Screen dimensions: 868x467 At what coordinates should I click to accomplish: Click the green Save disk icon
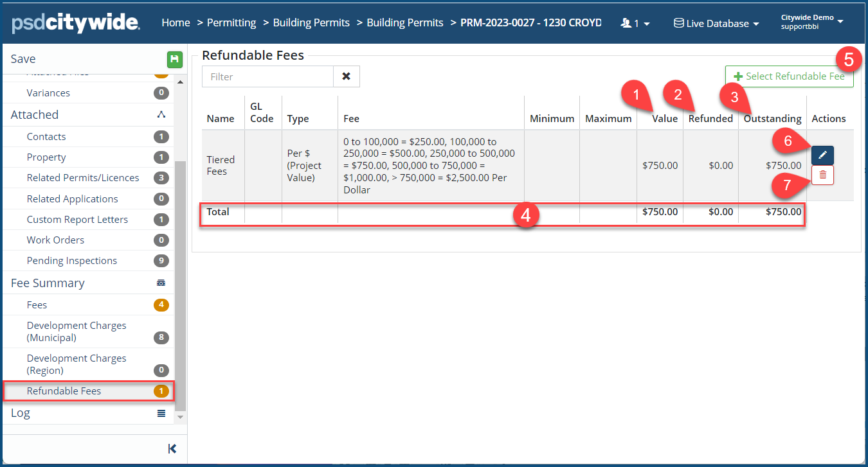[174, 60]
